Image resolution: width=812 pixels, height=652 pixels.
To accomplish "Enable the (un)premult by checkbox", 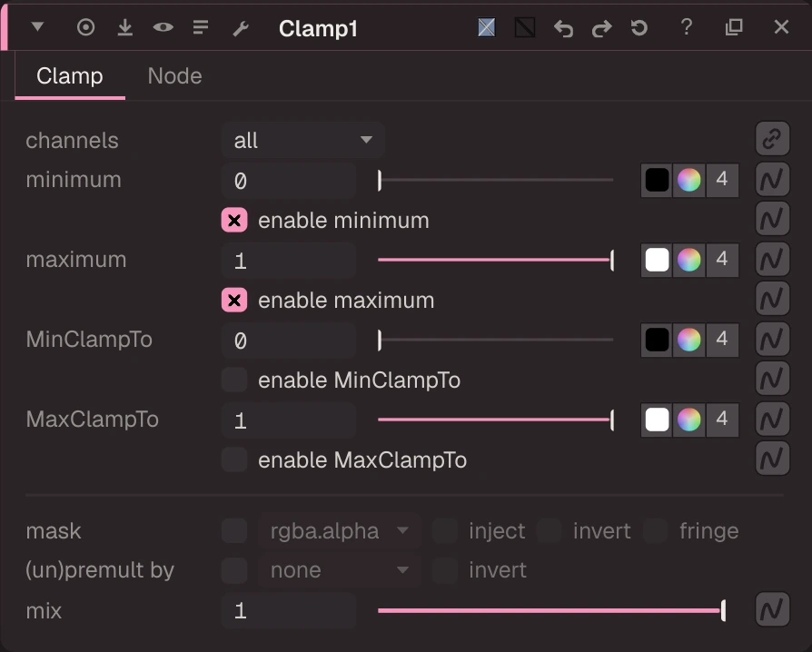I will coord(234,570).
